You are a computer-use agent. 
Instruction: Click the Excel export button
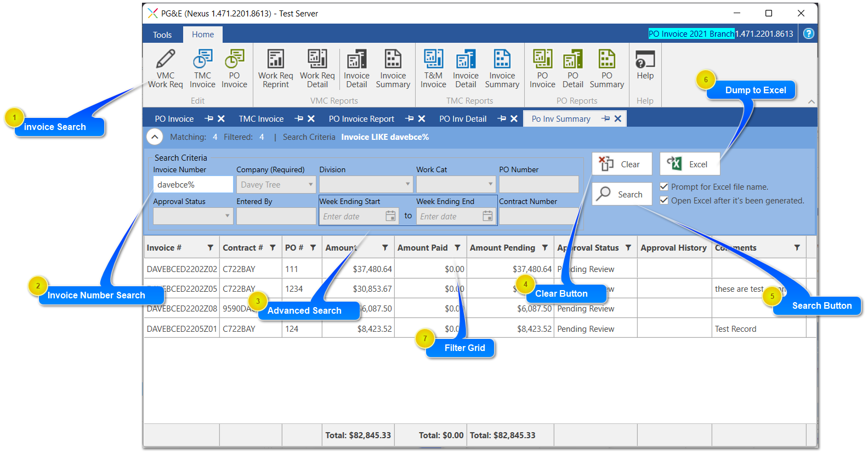coord(690,164)
